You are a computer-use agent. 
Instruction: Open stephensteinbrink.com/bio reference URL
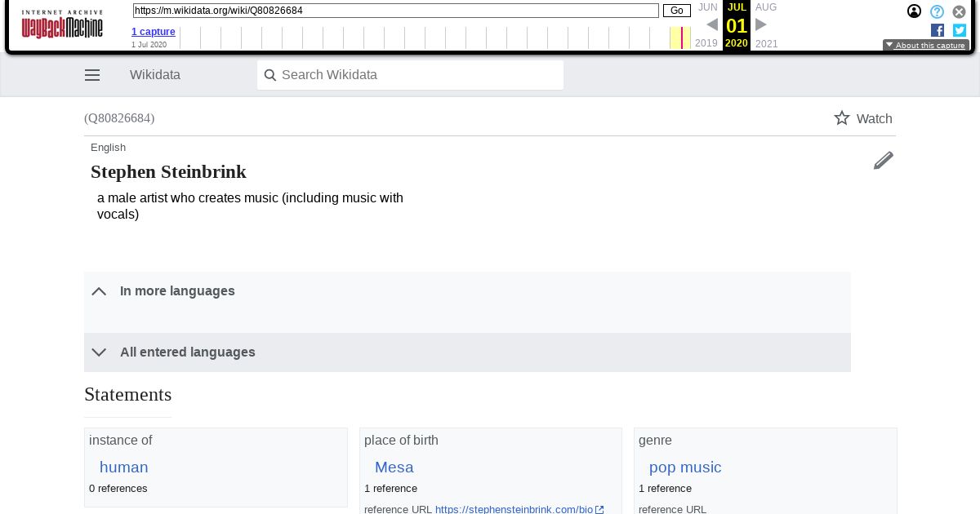(x=519, y=509)
